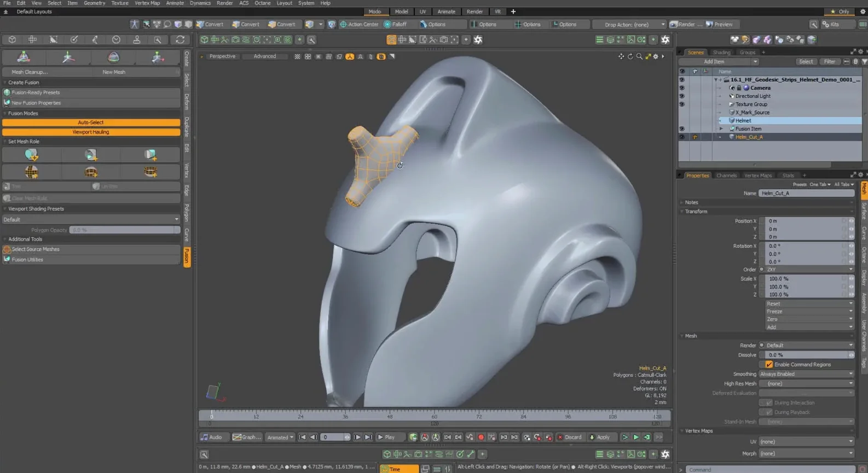Toggle Enable Command Regions checkbox
This screenshot has width=868, height=473.
click(769, 364)
